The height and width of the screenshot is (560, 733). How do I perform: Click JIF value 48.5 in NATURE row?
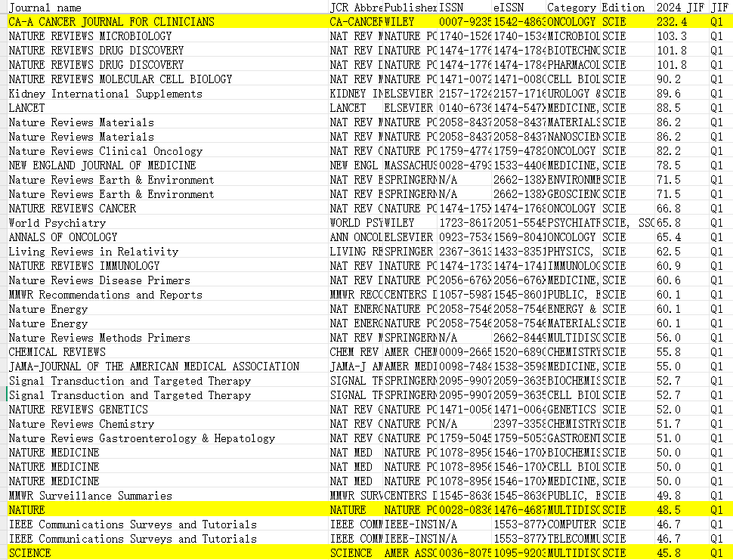click(682, 510)
